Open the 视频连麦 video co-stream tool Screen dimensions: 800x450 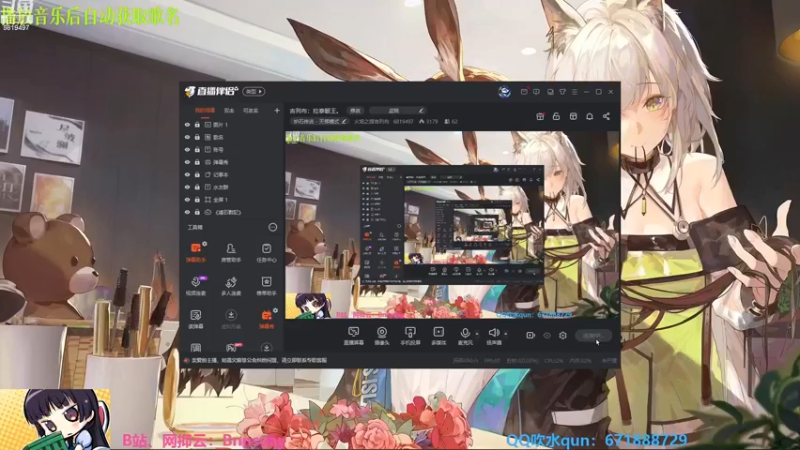[195, 286]
